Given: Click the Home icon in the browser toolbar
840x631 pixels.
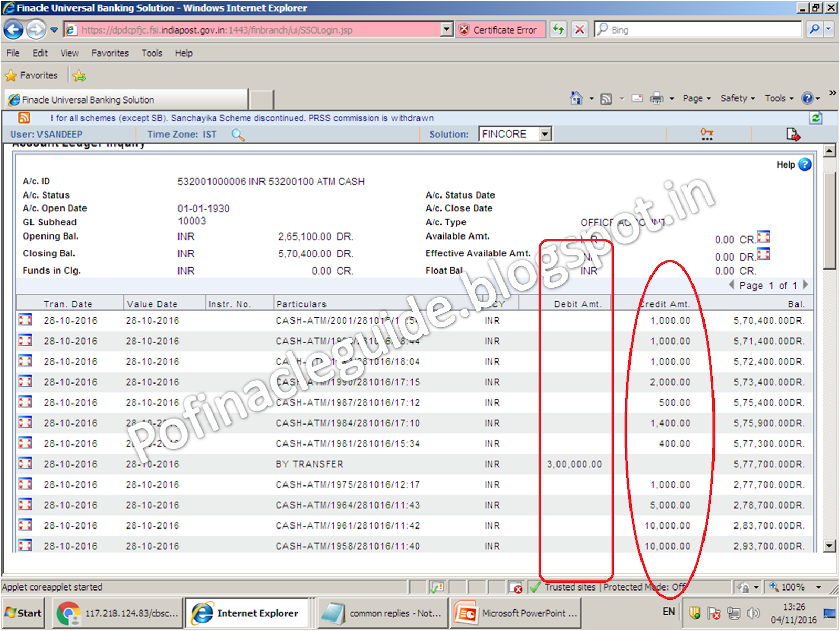Looking at the screenshot, I should [576, 98].
